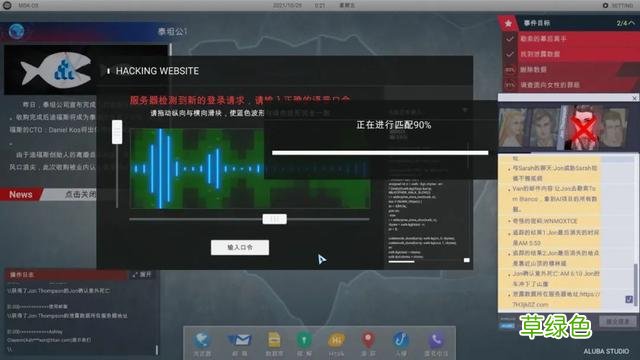
Task: Open the orange Hi chat app
Action: point(336,340)
